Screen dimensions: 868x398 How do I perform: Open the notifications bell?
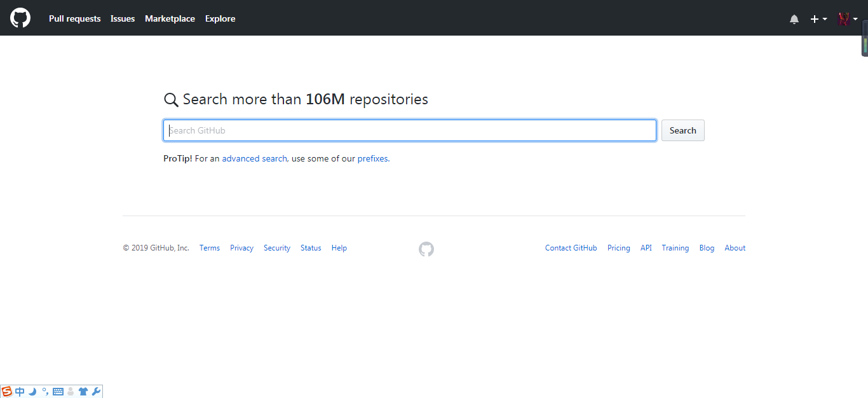point(794,19)
